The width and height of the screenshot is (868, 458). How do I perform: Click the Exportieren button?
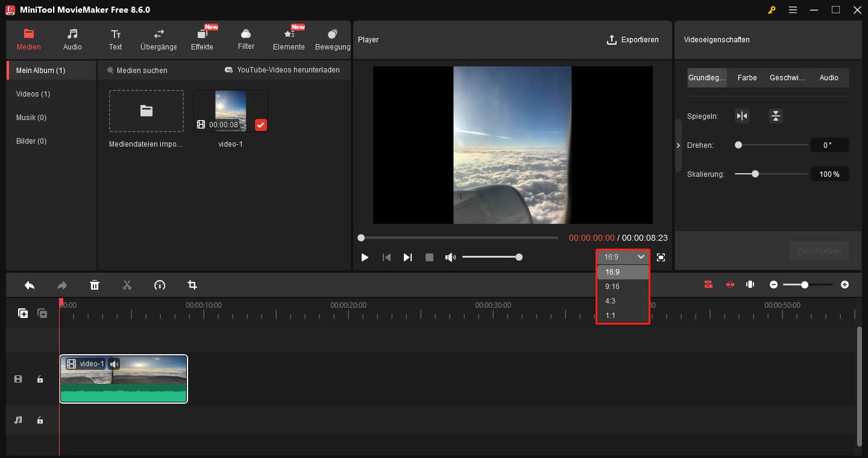point(634,39)
